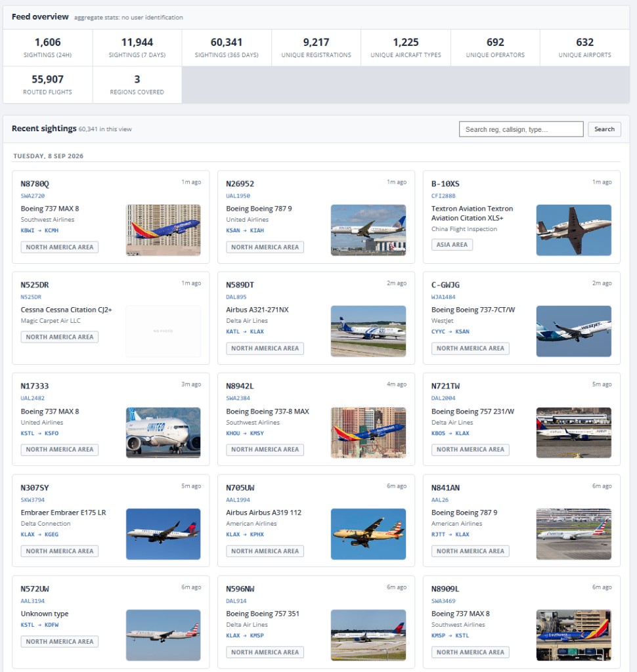
Task: Click the KBWI origin airport code
Action: [28, 230]
